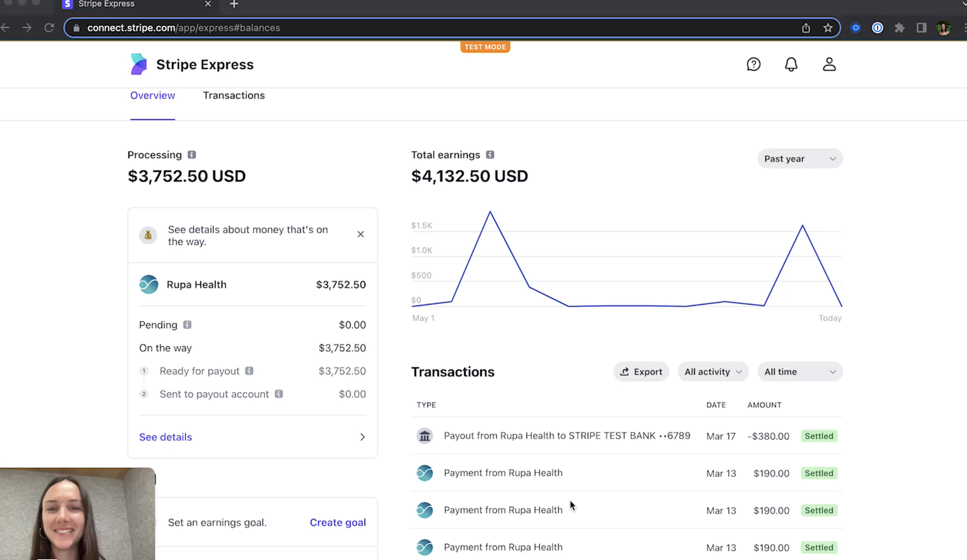Switch to the Transactions tab
The width and height of the screenshot is (967, 560).
point(234,95)
